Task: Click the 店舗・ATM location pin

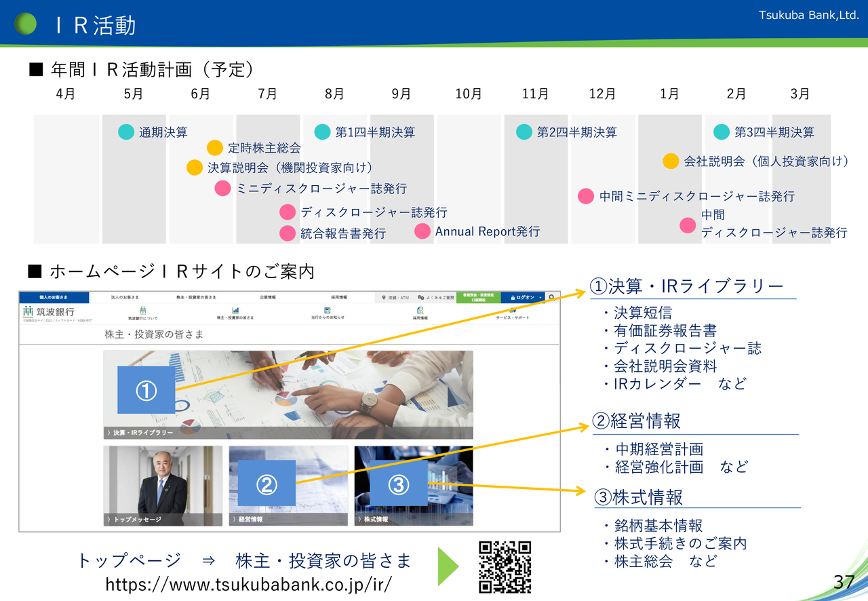Action: (x=384, y=297)
